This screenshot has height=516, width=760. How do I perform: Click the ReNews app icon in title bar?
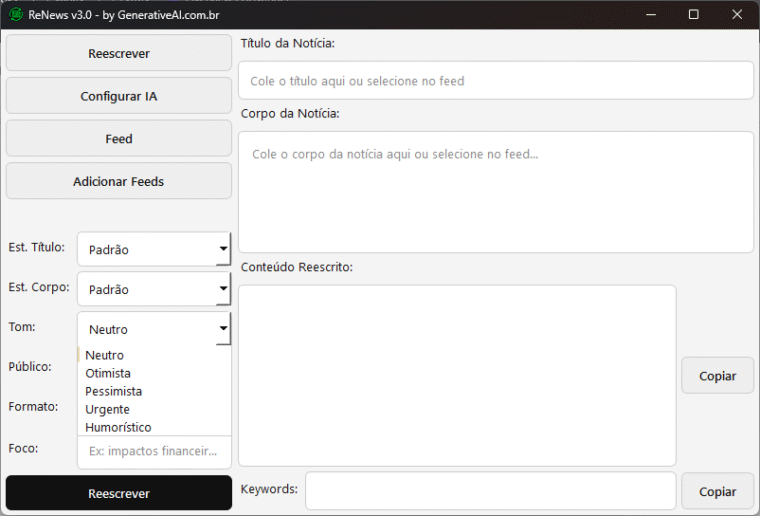click(x=16, y=14)
